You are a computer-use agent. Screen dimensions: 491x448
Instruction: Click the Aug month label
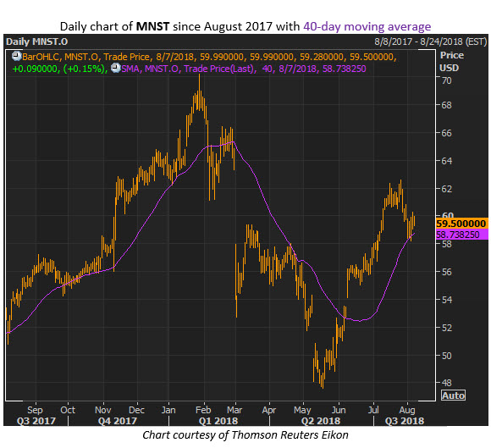coord(407,410)
